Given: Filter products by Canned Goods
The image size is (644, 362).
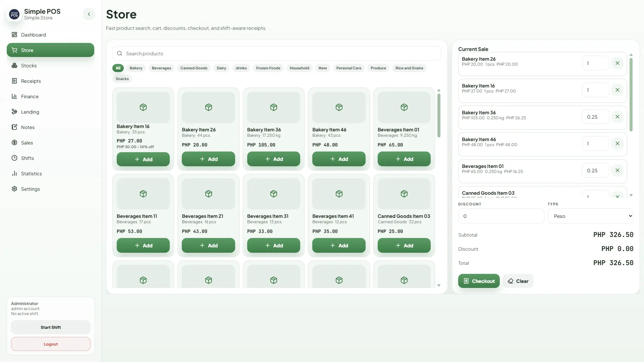Looking at the screenshot, I should pos(194,68).
